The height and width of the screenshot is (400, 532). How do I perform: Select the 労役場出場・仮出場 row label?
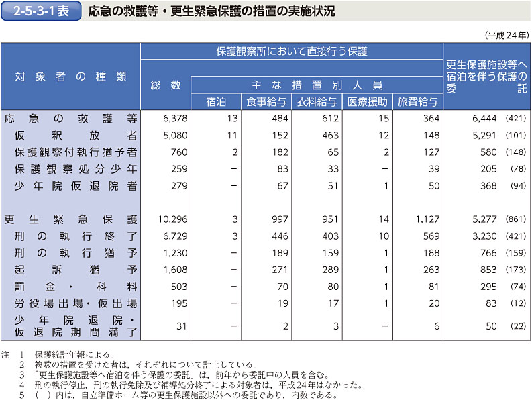(x=76, y=303)
